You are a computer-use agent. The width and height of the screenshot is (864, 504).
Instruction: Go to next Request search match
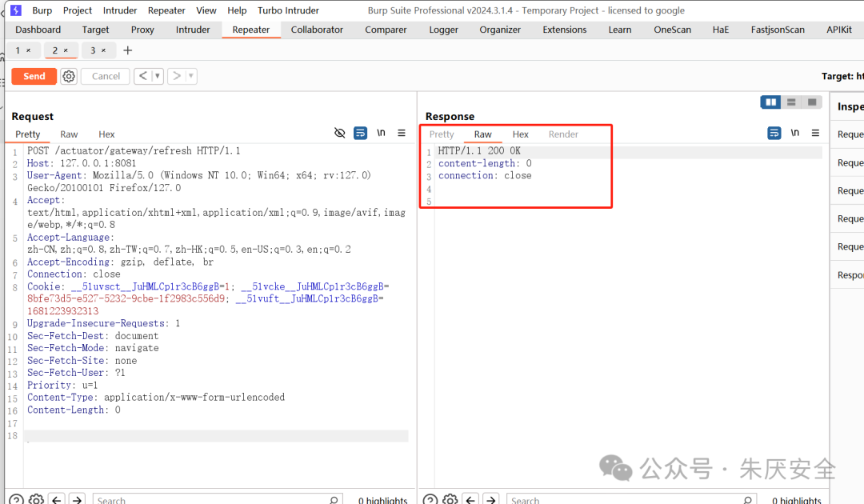pyautogui.click(x=77, y=499)
